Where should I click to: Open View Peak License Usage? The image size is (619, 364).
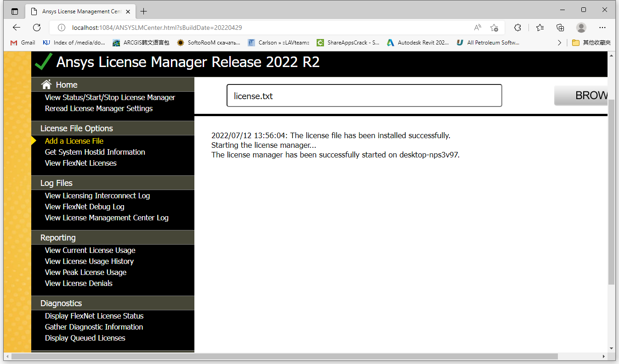tap(85, 272)
